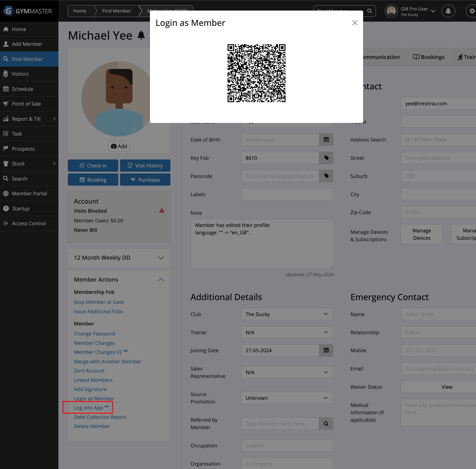Open Schedule in sidebar
The height and width of the screenshot is (469, 476).
[x=29, y=89]
